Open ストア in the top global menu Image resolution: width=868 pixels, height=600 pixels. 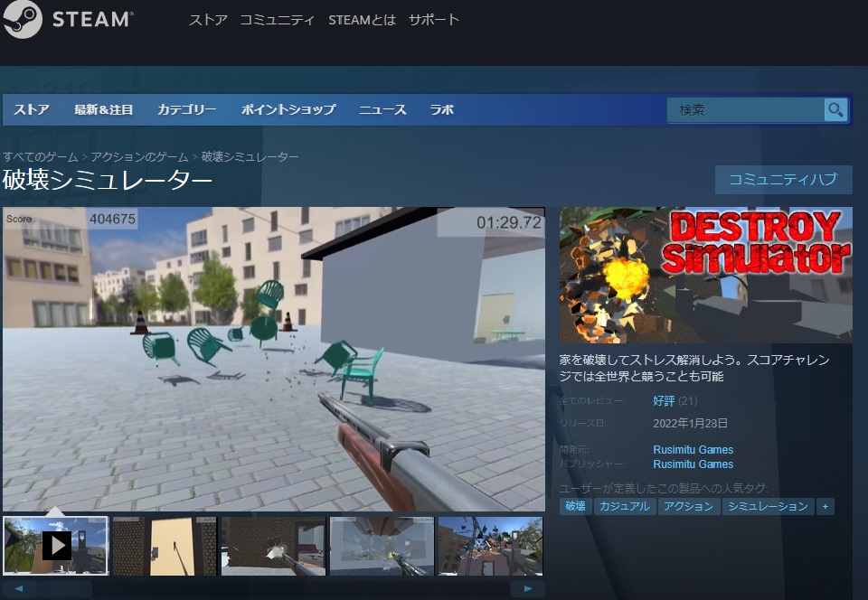pyautogui.click(x=208, y=20)
